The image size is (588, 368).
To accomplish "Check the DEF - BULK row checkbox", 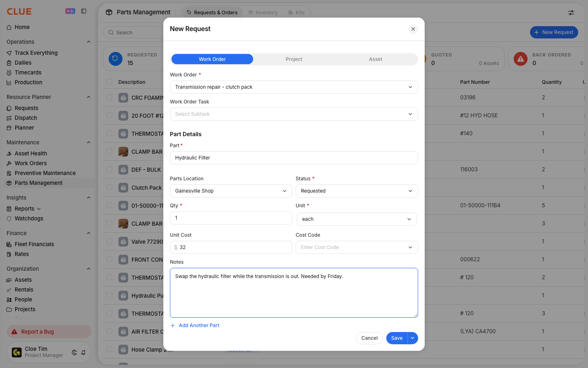I will coord(109,169).
